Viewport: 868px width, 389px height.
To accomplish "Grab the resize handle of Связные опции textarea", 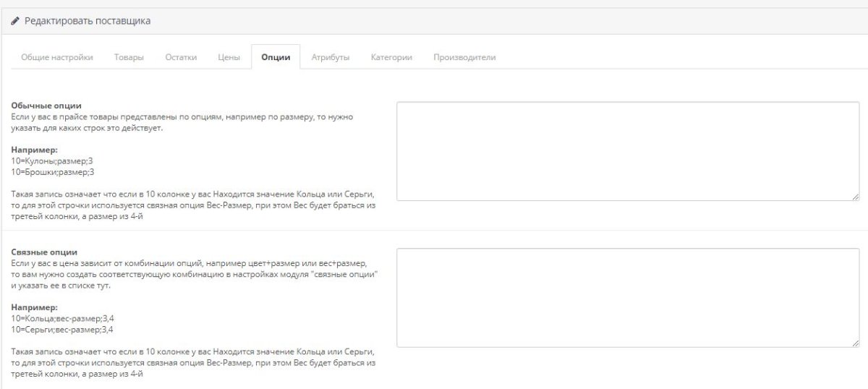I will pyautogui.click(x=855, y=343).
